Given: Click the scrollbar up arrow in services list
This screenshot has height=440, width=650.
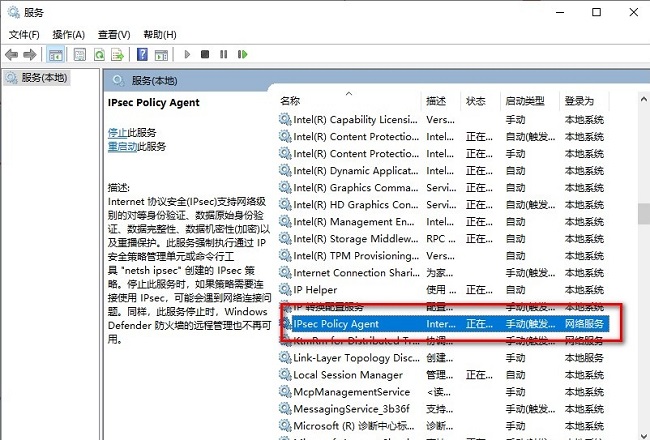Looking at the screenshot, I should [643, 99].
